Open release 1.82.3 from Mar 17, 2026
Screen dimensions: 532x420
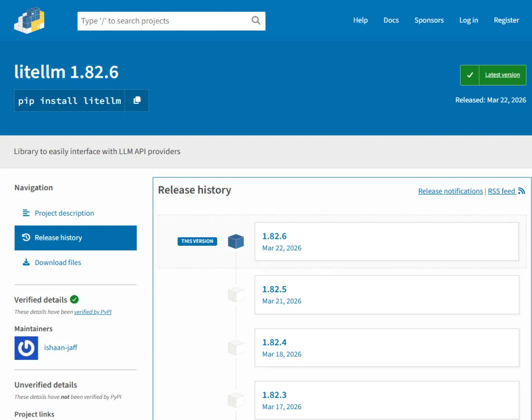click(x=387, y=400)
